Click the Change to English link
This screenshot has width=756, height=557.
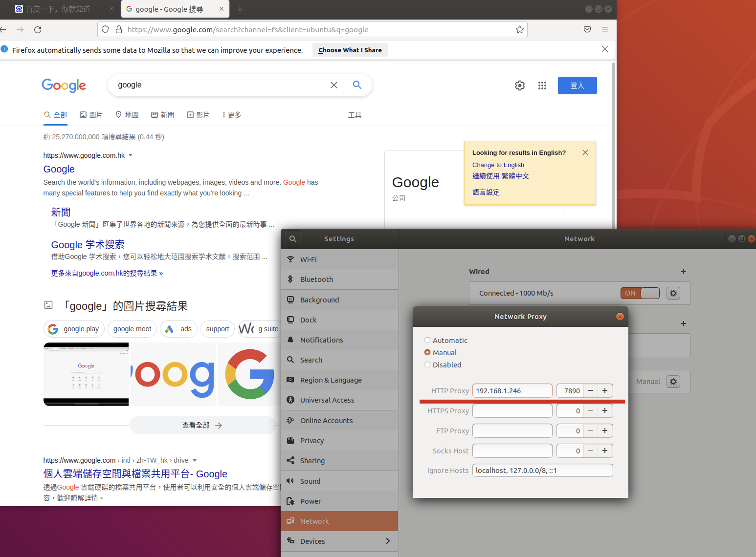tap(498, 165)
